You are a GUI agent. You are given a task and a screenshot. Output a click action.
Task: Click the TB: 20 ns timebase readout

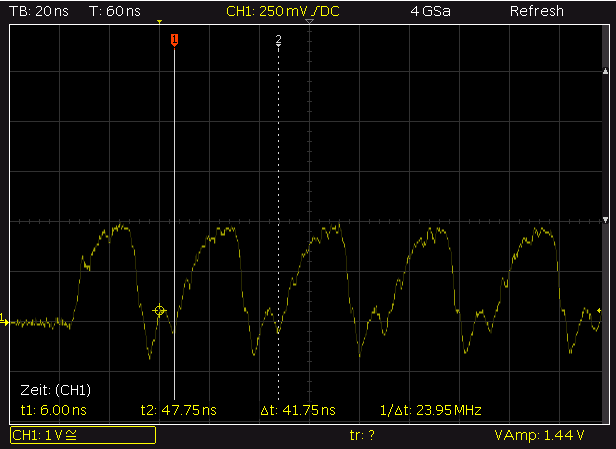coord(39,11)
